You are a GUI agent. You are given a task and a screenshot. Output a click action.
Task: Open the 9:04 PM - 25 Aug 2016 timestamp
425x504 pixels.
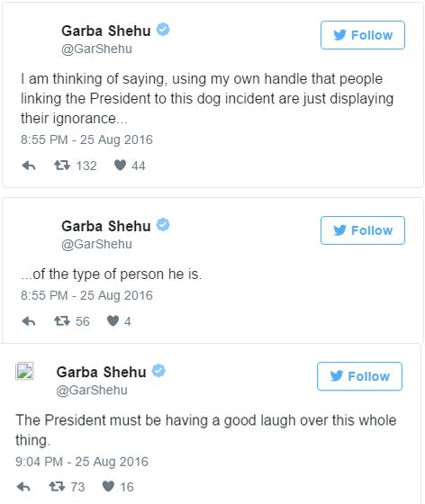[x=82, y=462]
